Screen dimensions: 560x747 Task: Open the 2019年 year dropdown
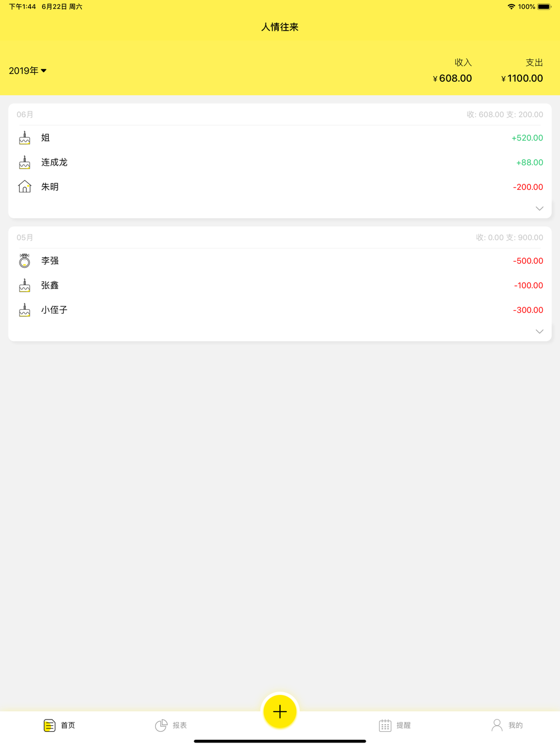pos(27,71)
